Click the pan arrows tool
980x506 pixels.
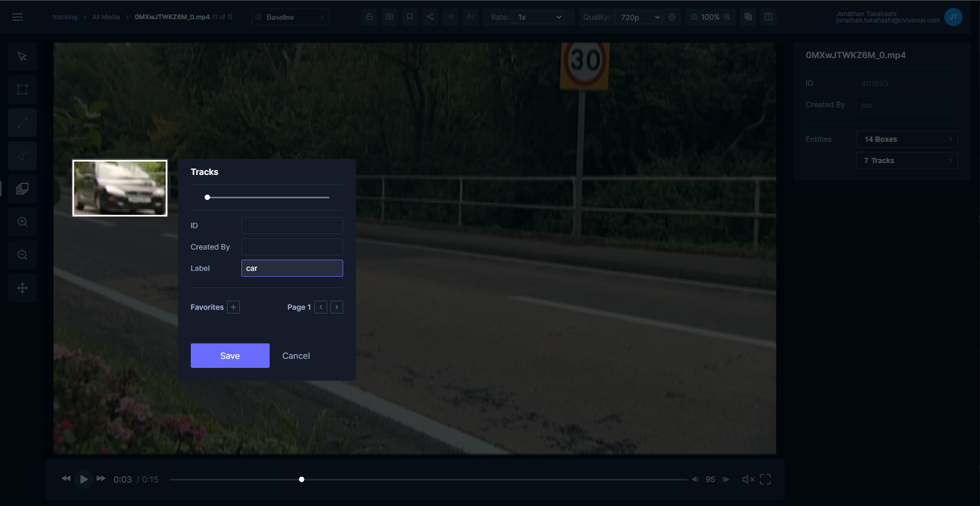click(x=22, y=288)
